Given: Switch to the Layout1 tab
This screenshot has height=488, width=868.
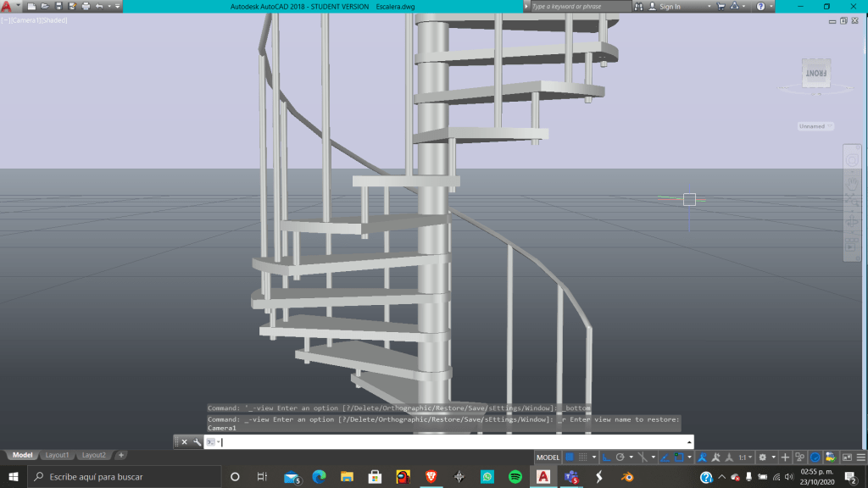Looking at the screenshot, I should [58, 455].
